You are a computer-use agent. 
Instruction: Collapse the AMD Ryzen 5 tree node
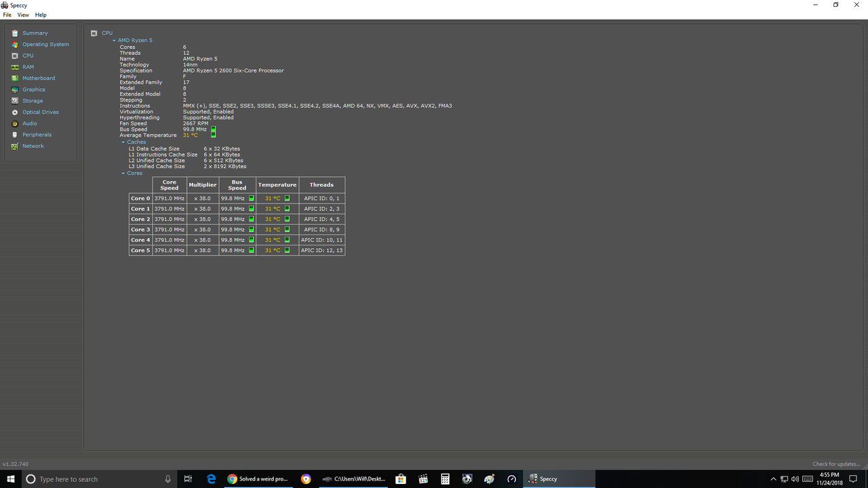[115, 41]
